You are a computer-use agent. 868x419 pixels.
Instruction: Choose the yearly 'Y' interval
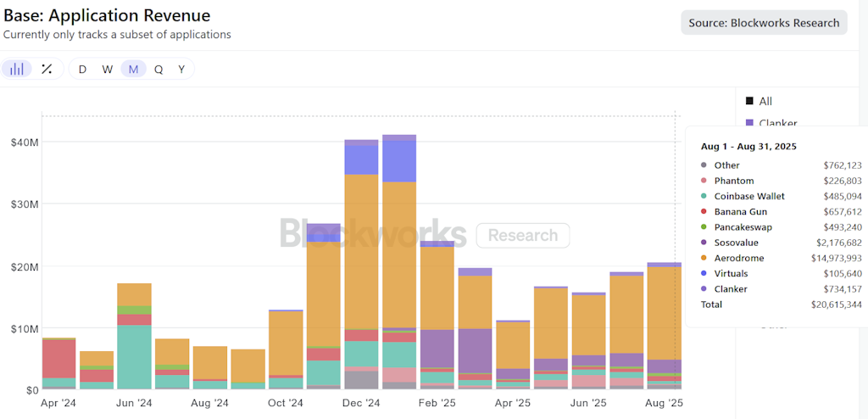(181, 70)
